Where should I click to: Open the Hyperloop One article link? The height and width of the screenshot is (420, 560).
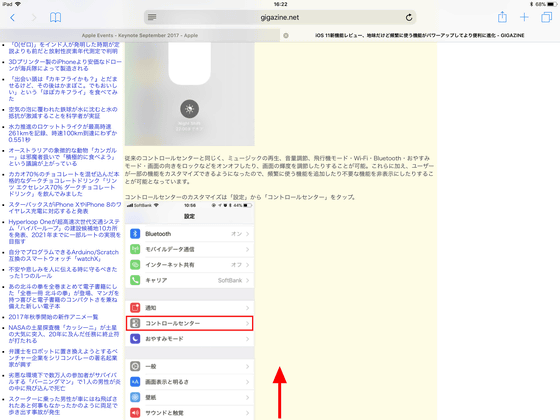tap(65, 231)
